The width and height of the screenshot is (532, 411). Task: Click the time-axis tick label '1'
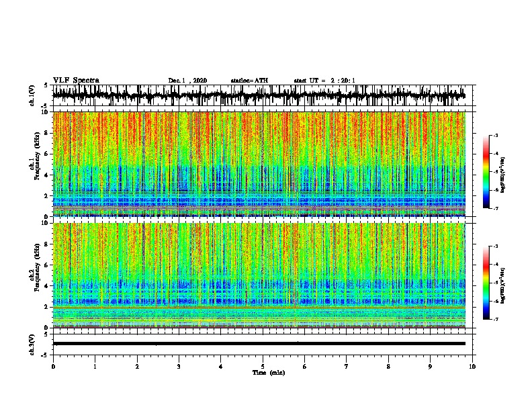click(x=95, y=367)
